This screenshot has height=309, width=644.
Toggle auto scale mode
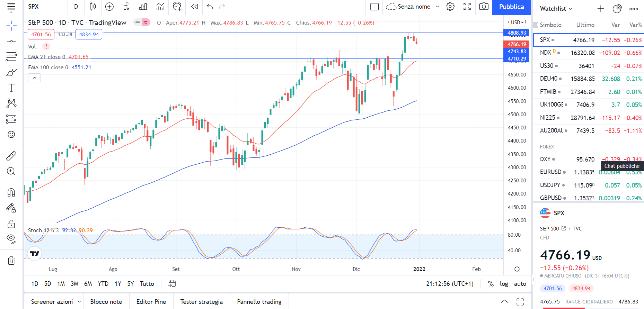(x=520, y=284)
